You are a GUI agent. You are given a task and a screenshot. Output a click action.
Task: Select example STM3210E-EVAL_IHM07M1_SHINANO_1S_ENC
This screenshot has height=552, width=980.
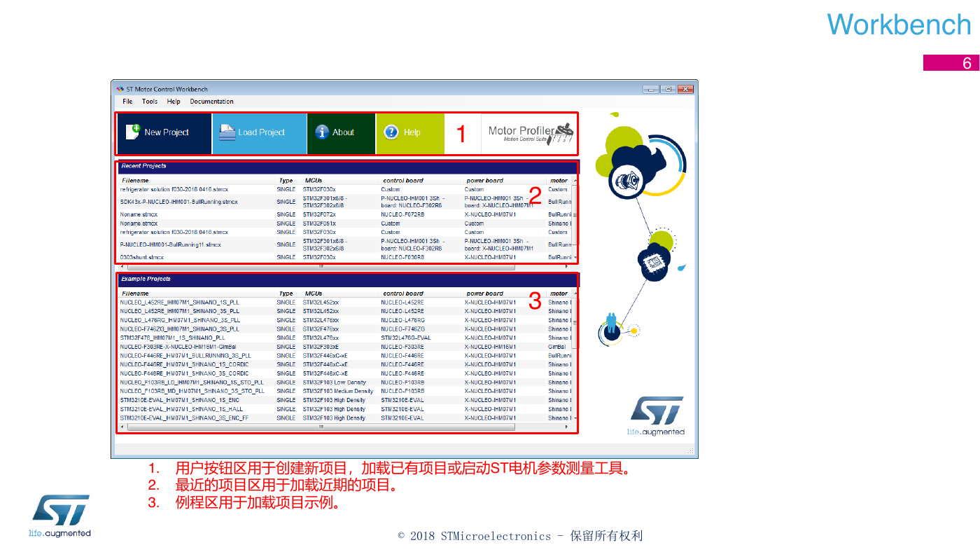click(x=345, y=400)
